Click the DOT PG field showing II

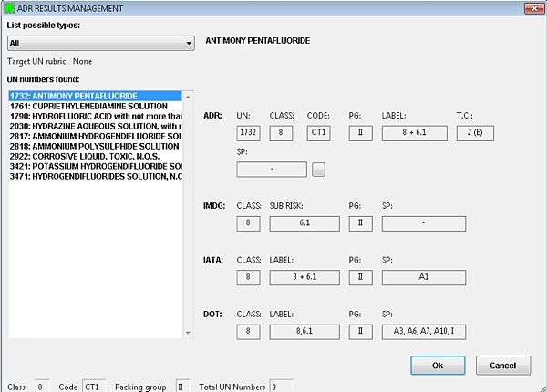(x=360, y=332)
